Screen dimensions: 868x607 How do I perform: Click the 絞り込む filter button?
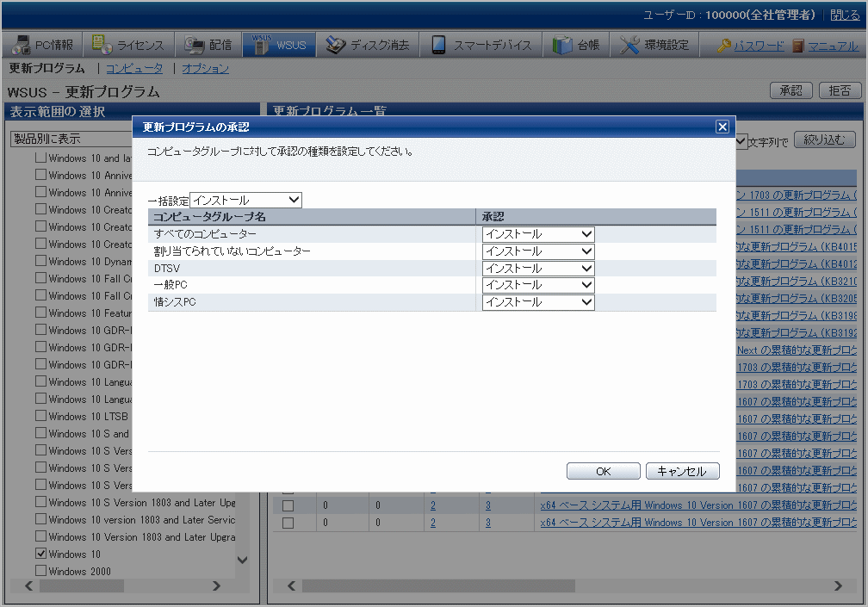[824, 140]
